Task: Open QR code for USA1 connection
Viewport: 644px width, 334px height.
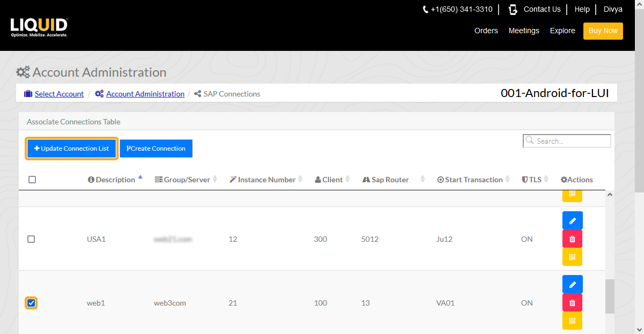Action: 572,257
